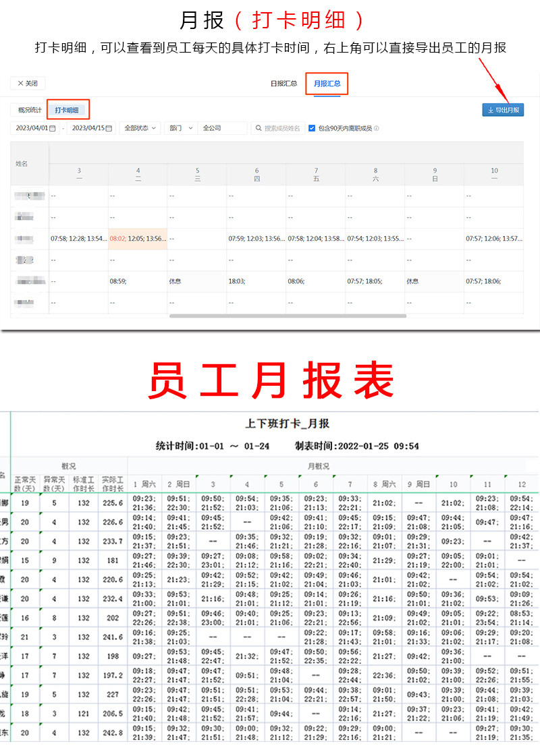Click cell 07:59; 12:03; 13:56...
The height and width of the screenshot is (756, 540).
[x=256, y=239]
